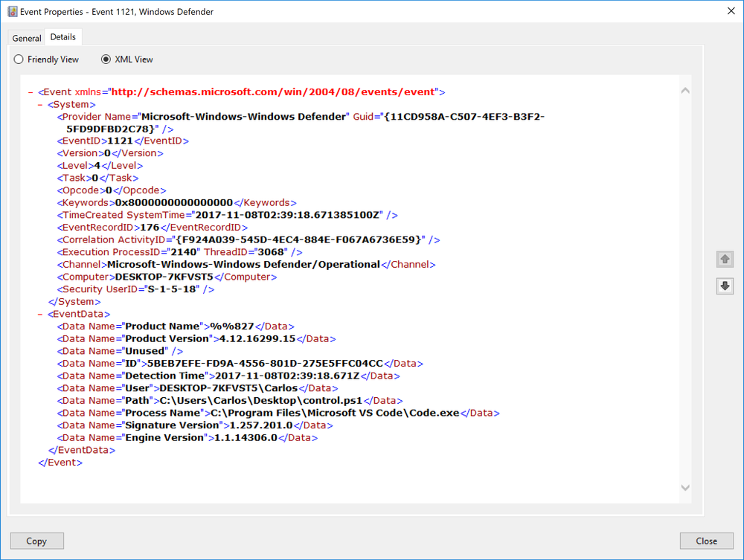744x560 pixels.
Task: Click the Security UserID S-1-5-18
Action: click(171, 289)
